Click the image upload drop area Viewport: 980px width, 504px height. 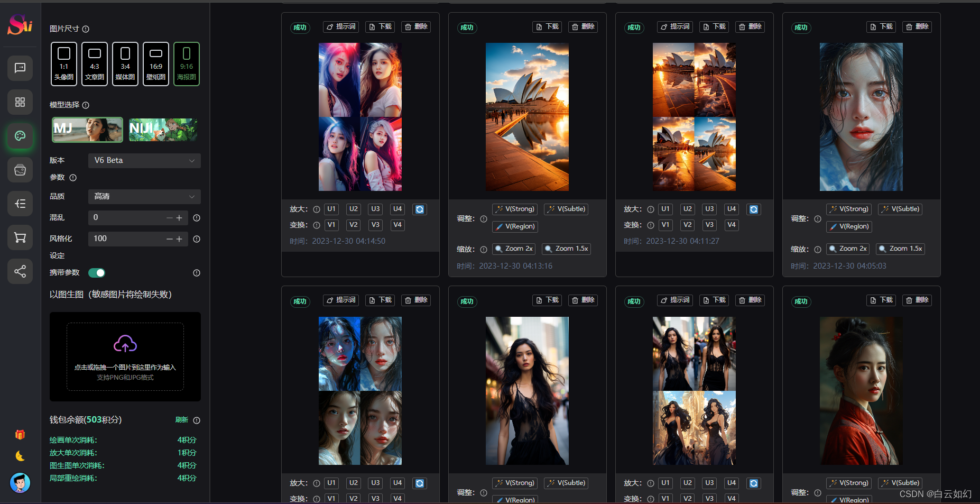tap(125, 356)
